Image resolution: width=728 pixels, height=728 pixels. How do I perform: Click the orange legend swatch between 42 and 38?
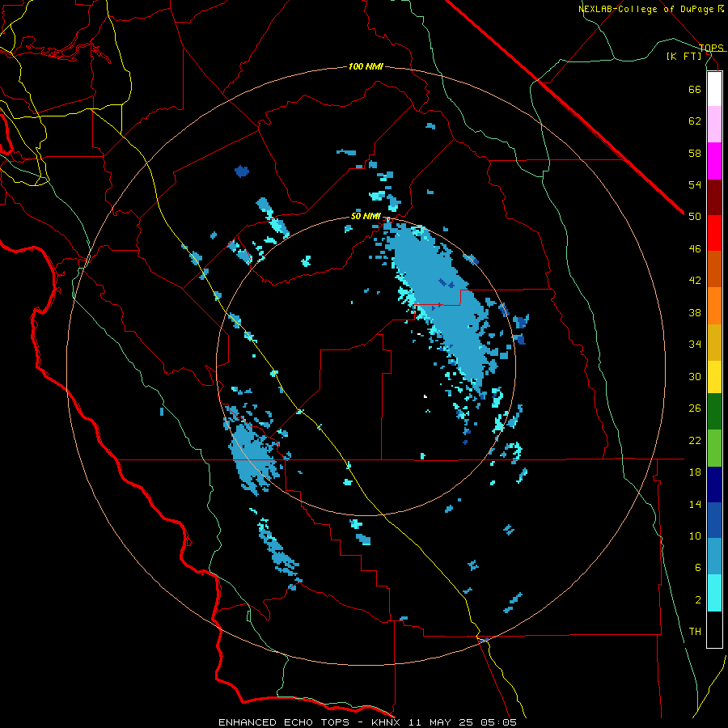[714, 306]
